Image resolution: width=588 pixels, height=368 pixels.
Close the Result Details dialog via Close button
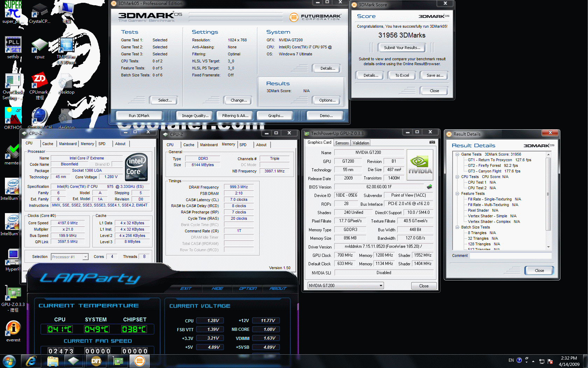pos(539,271)
